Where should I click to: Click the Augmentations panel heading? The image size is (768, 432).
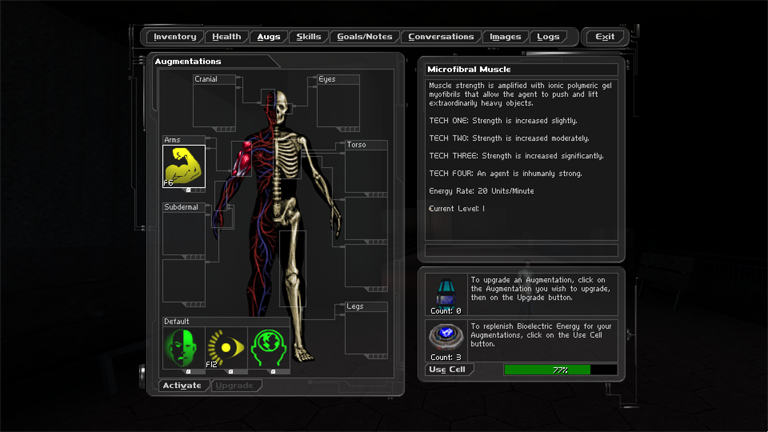(x=188, y=61)
